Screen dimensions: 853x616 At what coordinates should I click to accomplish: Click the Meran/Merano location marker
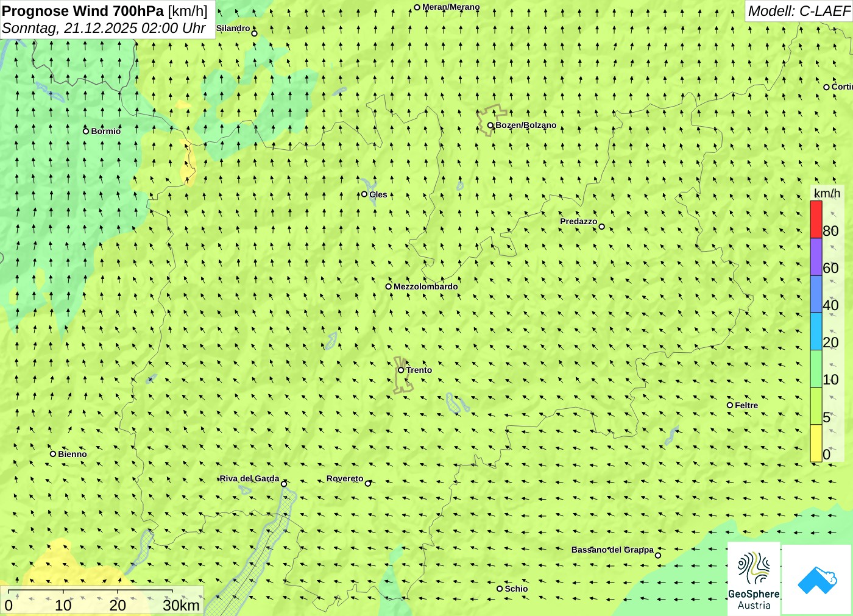point(417,8)
